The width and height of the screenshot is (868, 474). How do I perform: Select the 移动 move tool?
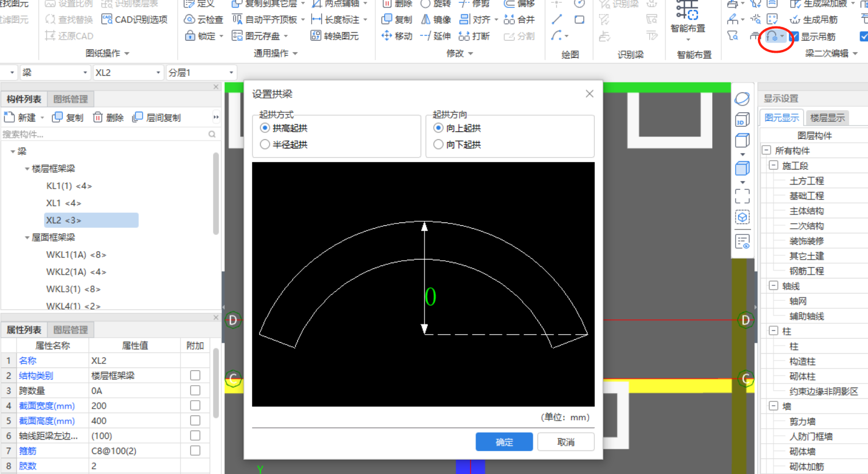pos(396,36)
